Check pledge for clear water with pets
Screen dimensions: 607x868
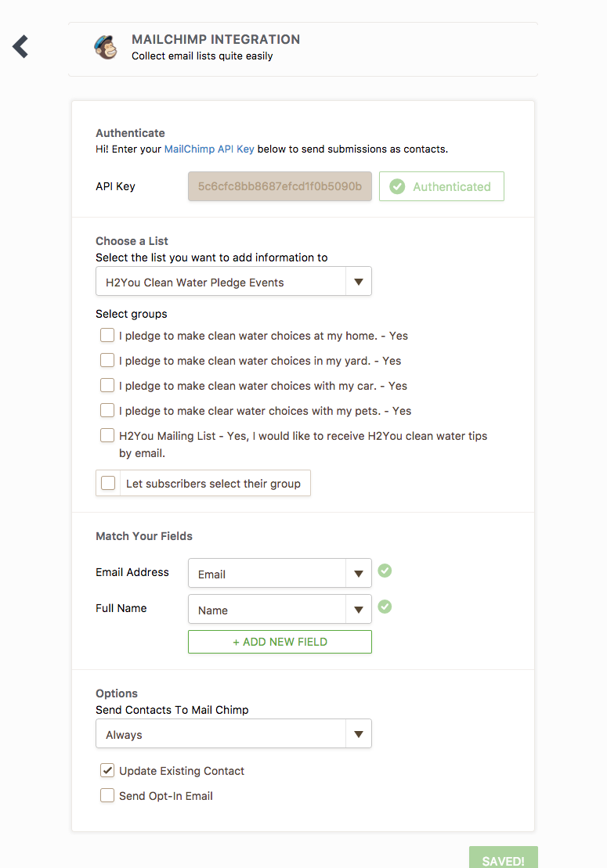(x=107, y=411)
